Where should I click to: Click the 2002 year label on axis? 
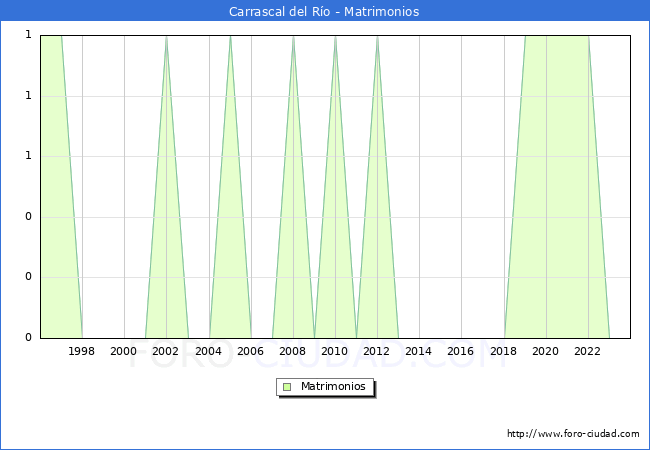click(166, 351)
